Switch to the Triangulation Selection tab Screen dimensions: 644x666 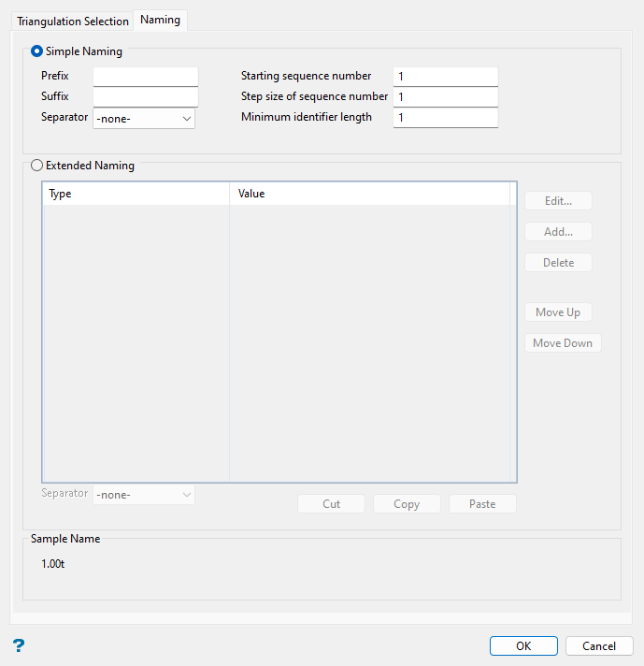point(73,22)
